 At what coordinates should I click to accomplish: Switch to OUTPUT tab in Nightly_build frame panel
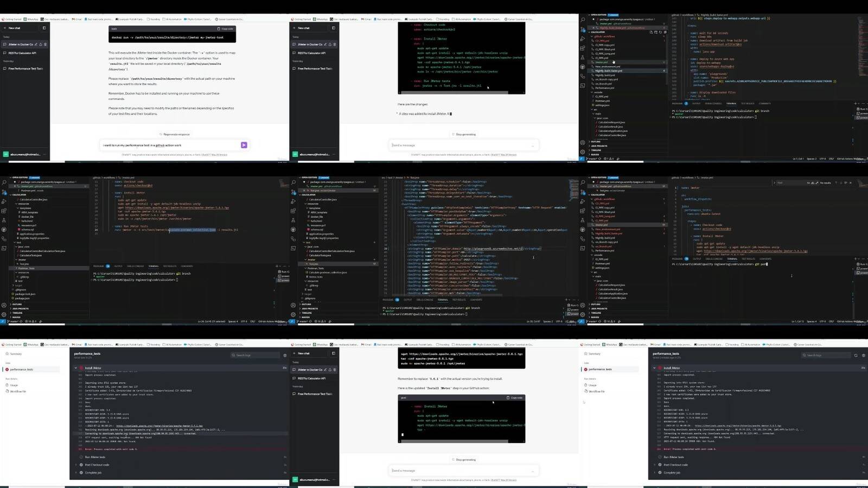pos(696,104)
